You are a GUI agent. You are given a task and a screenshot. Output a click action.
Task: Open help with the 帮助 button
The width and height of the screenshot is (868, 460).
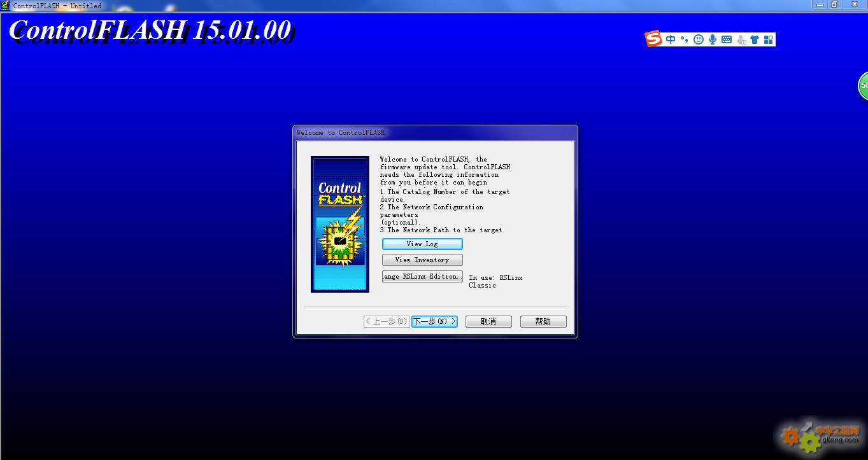[x=543, y=321]
